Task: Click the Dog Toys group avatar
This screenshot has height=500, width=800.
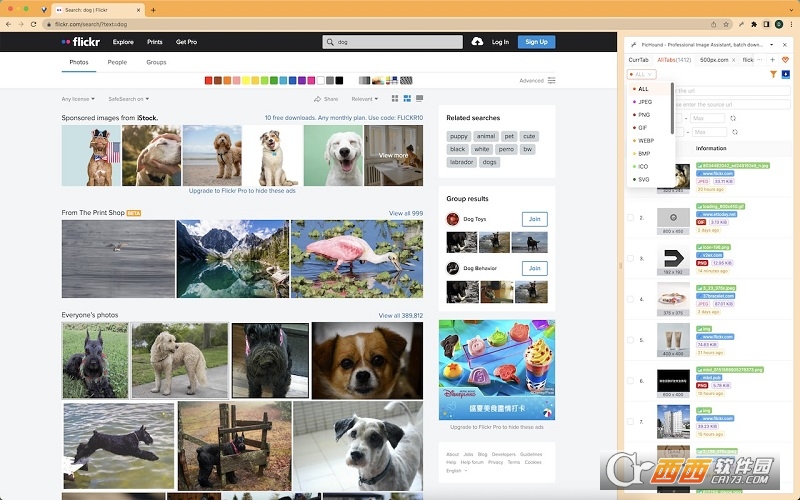Action: [x=453, y=219]
